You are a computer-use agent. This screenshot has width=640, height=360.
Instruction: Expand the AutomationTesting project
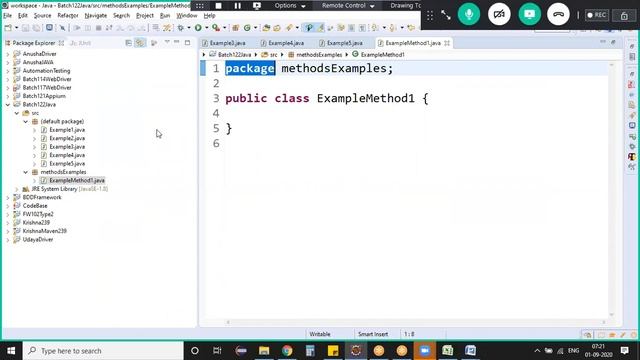click(8, 71)
